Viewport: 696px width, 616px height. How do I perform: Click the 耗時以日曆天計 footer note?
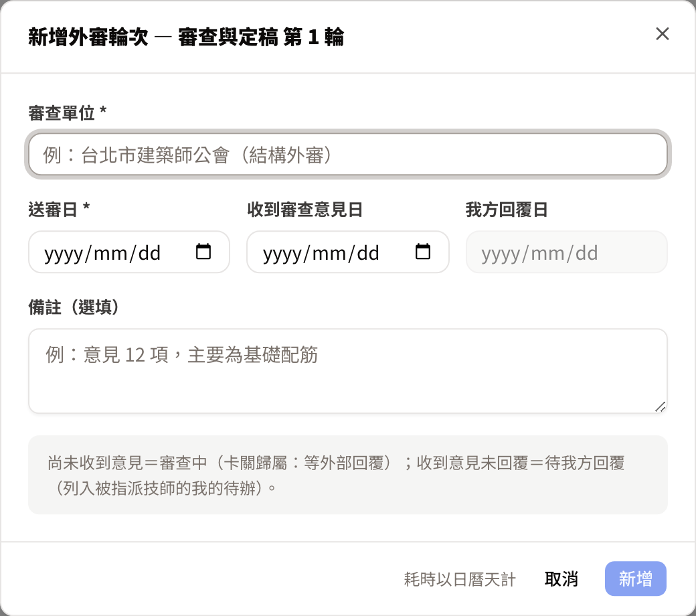tap(460, 579)
